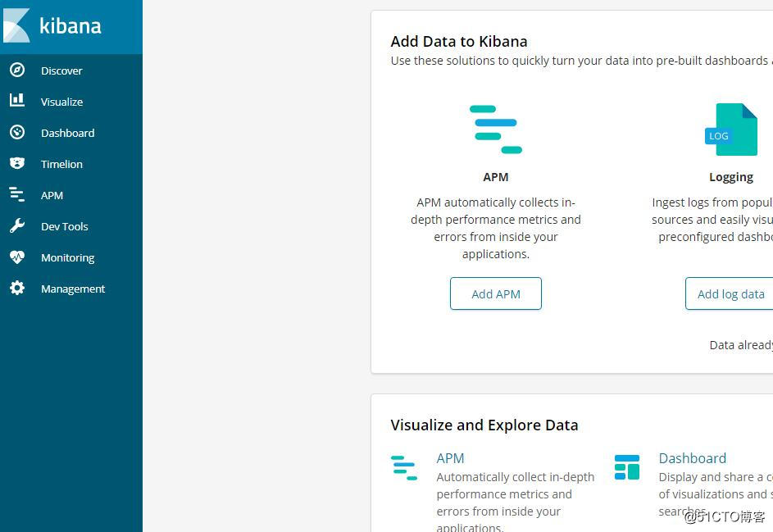Click the Visualize bar chart icon

click(x=17, y=100)
